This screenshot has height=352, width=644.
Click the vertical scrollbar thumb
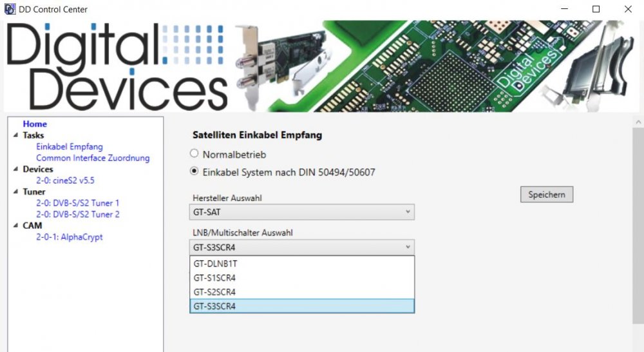point(638,226)
